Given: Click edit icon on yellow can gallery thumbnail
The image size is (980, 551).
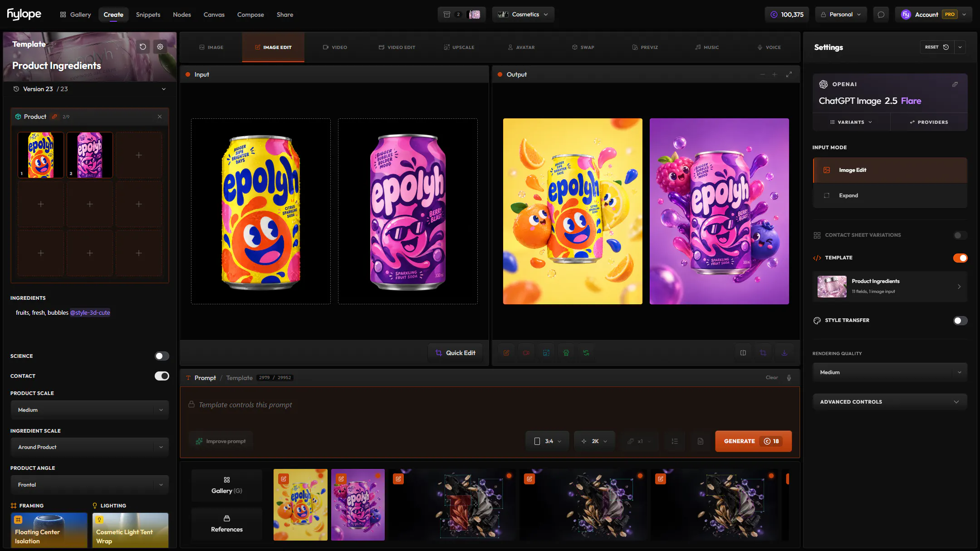Looking at the screenshot, I should [284, 479].
